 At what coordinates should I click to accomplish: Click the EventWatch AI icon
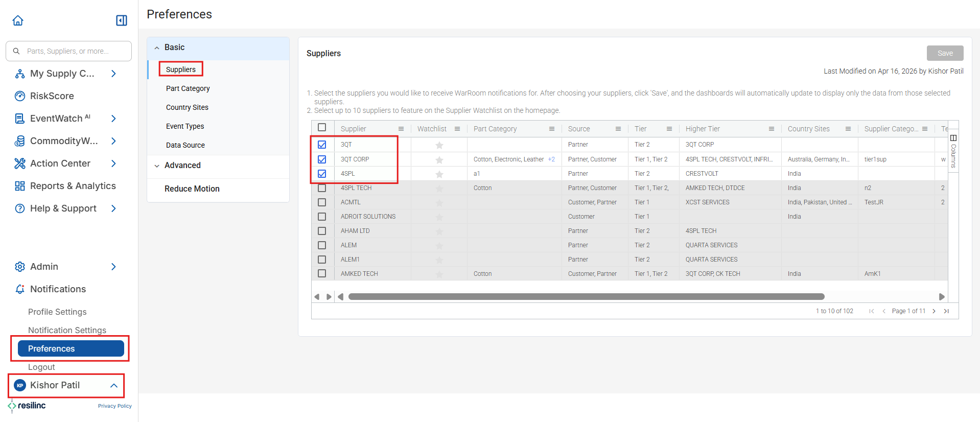[x=20, y=119]
